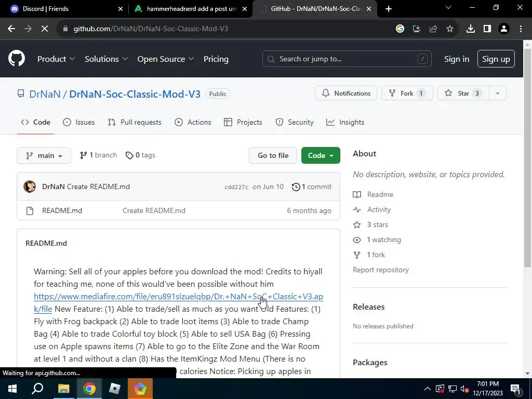Viewport: 532px width, 399px height.
Task: Go back with the browser back arrow
Action: (11, 29)
